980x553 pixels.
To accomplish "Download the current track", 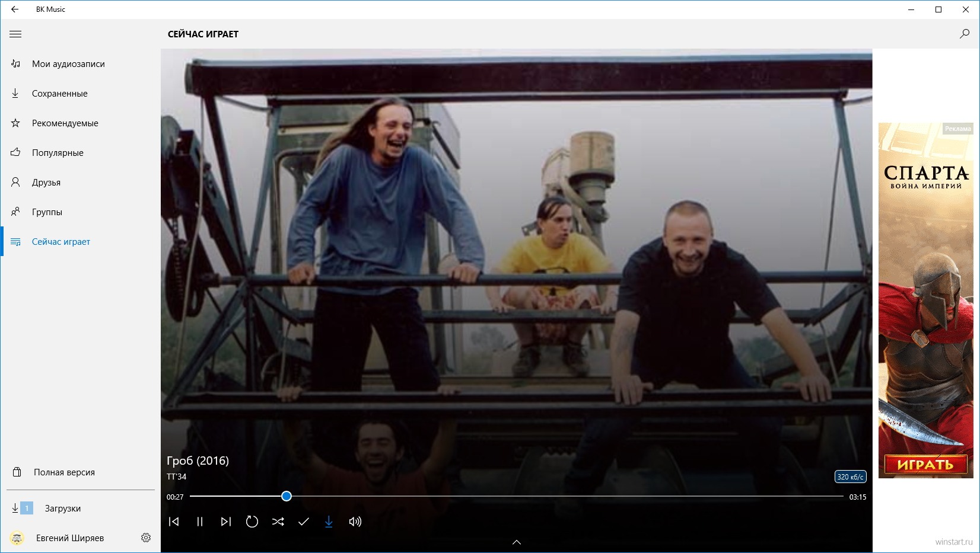I will (x=329, y=522).
